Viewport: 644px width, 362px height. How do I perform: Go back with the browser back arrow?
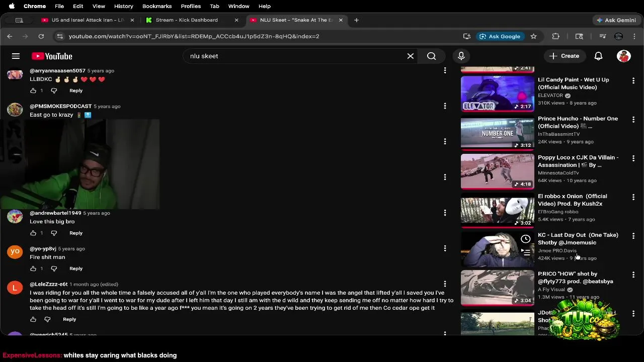click(10, 36)
